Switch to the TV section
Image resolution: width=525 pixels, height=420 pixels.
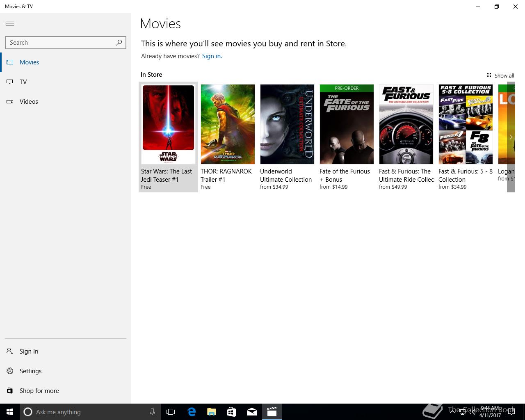click(66, 82)
